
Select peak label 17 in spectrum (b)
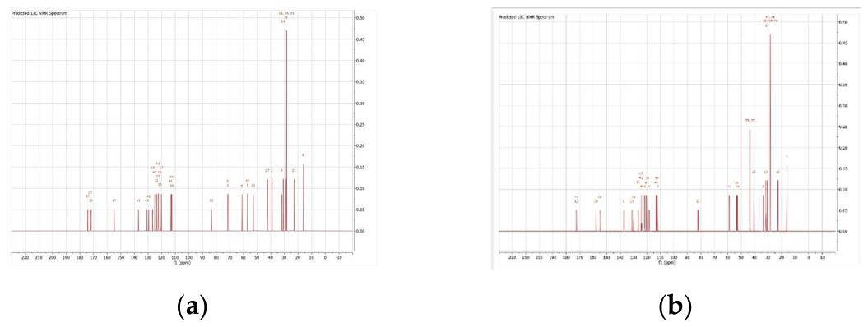click(x=729, y=187)
